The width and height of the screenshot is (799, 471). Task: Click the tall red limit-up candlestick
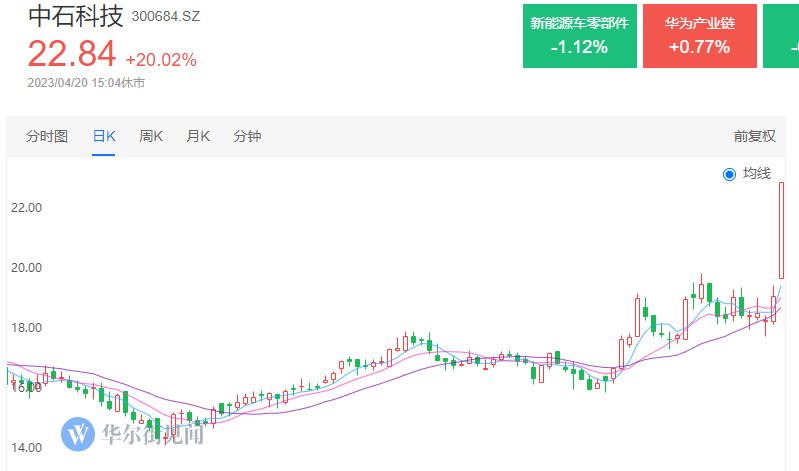click(781, 230)
